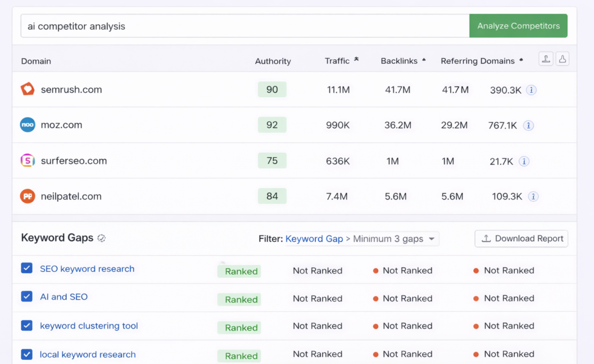Toggle the keyword clustering tool checkbox
The image size is (594, 364).
pos(26,325)
